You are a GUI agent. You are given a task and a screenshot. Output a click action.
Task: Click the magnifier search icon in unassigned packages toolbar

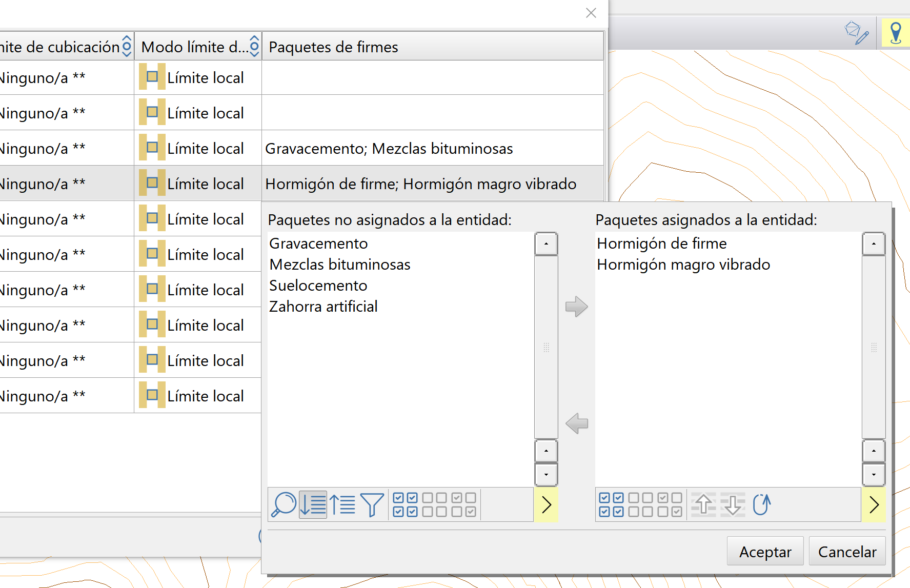[x=284, y=504]
